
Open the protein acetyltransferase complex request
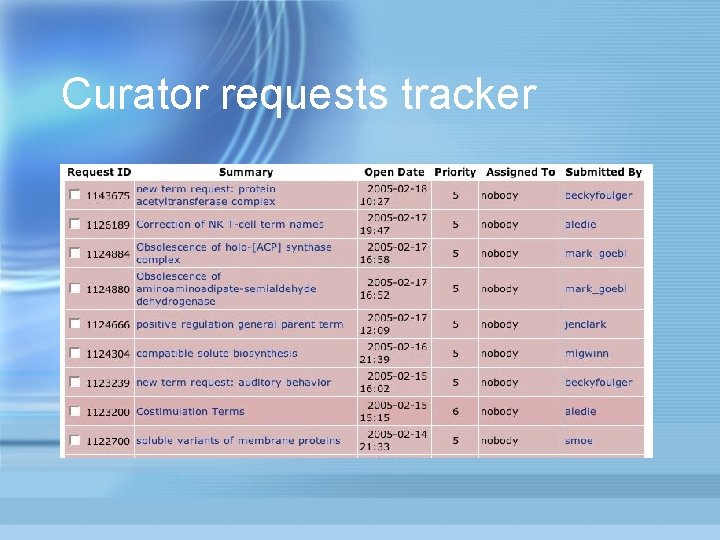[206, 195]
